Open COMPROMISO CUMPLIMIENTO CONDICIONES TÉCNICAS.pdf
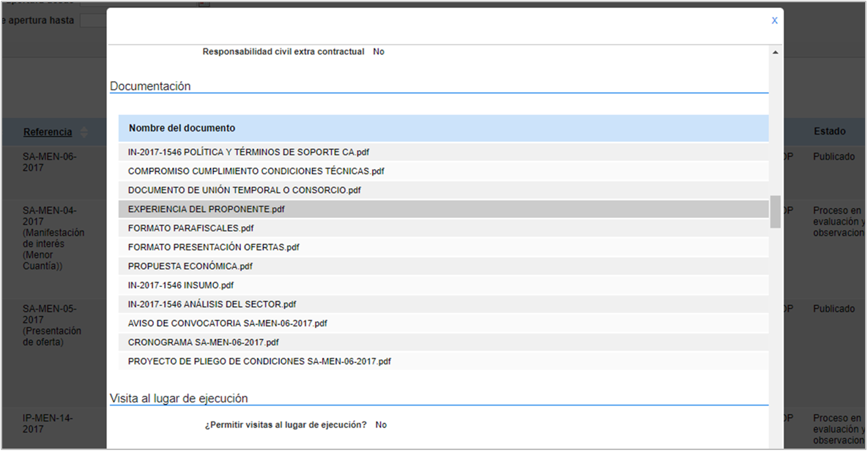Screen dimensions: 868x453 (256, 171)
